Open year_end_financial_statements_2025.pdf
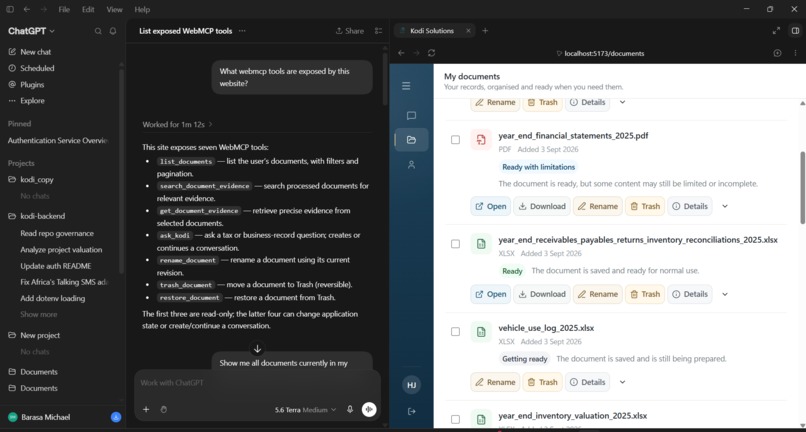Viewport: 806px width, 432px height. (x=490, y=206)
